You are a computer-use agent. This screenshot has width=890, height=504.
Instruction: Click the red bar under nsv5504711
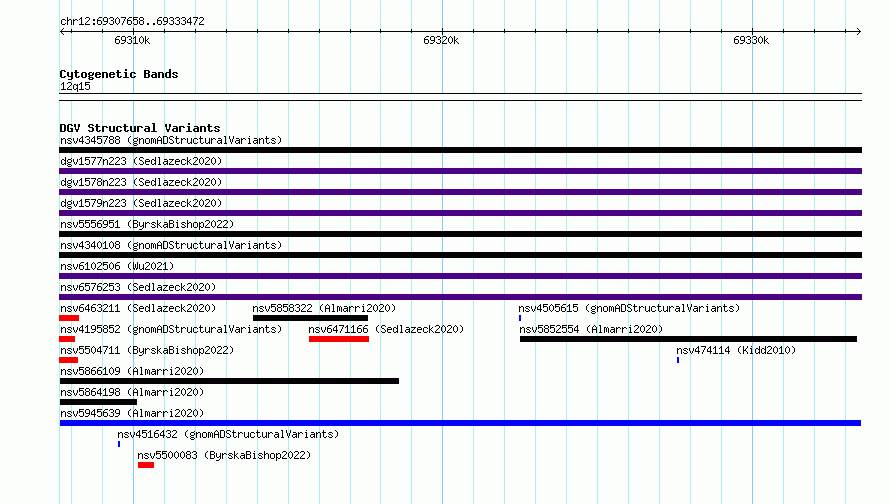69,360
